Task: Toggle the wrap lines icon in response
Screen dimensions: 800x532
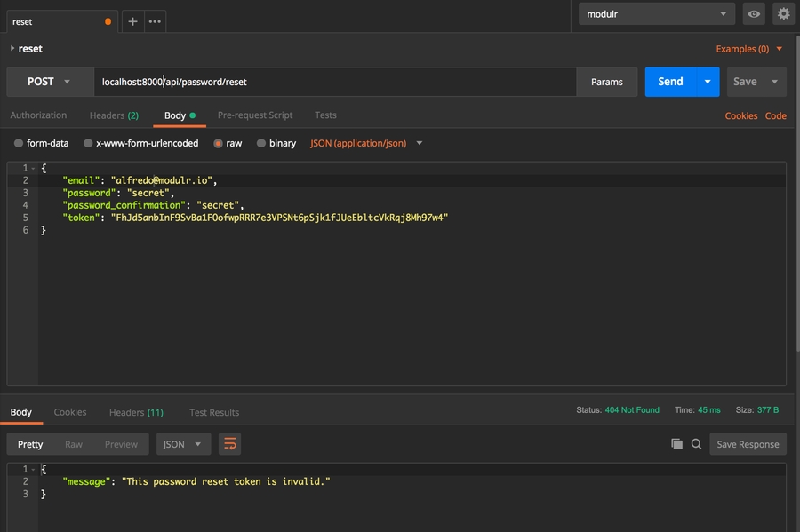Action: coord(229,444)
